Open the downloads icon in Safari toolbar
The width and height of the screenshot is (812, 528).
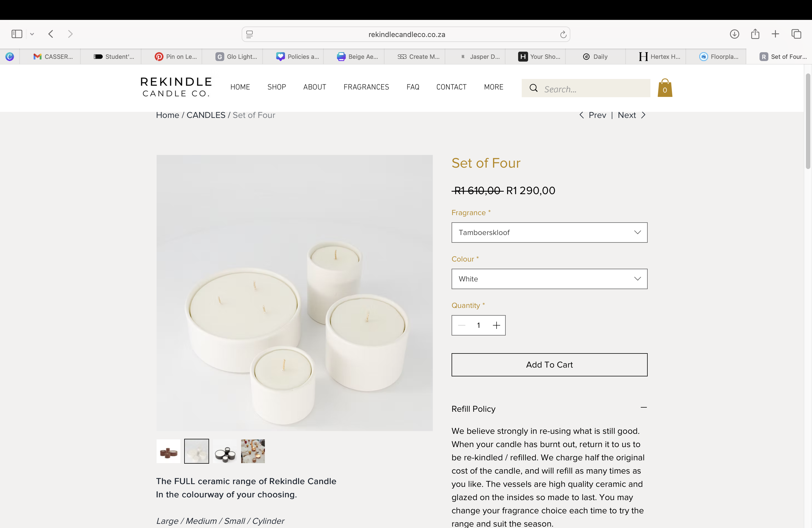734,34
